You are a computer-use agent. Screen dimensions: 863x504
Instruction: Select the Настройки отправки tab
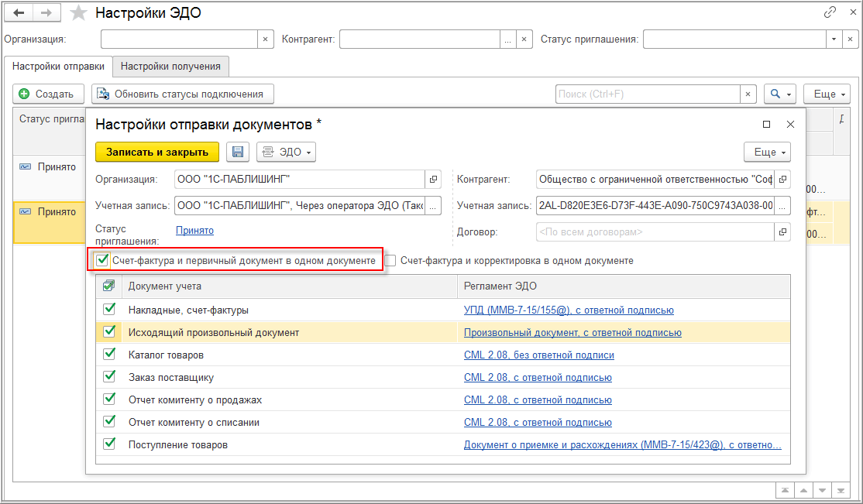pos(58,67)
